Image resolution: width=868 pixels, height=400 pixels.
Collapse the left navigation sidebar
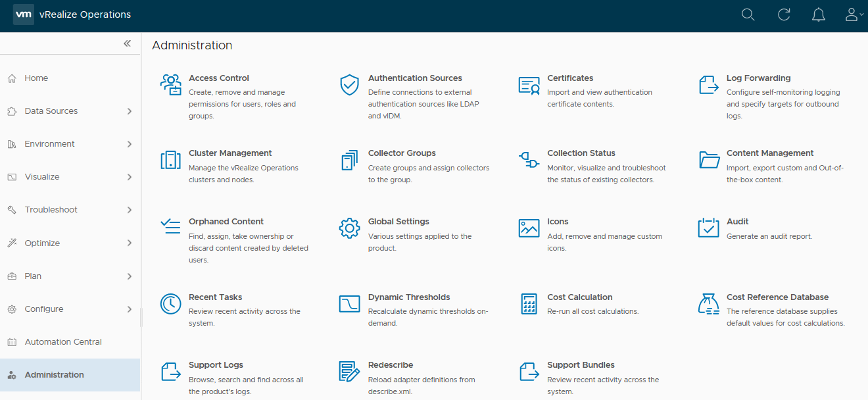(x=127, y=43)
